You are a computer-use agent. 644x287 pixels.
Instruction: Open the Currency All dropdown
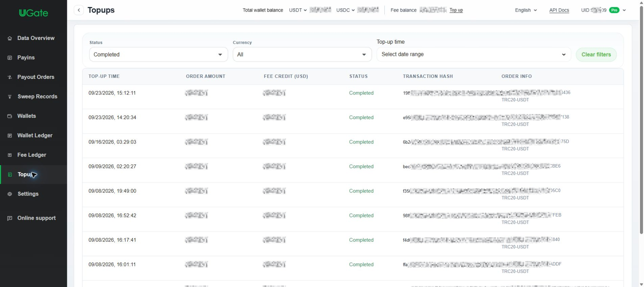pos(302,54)
